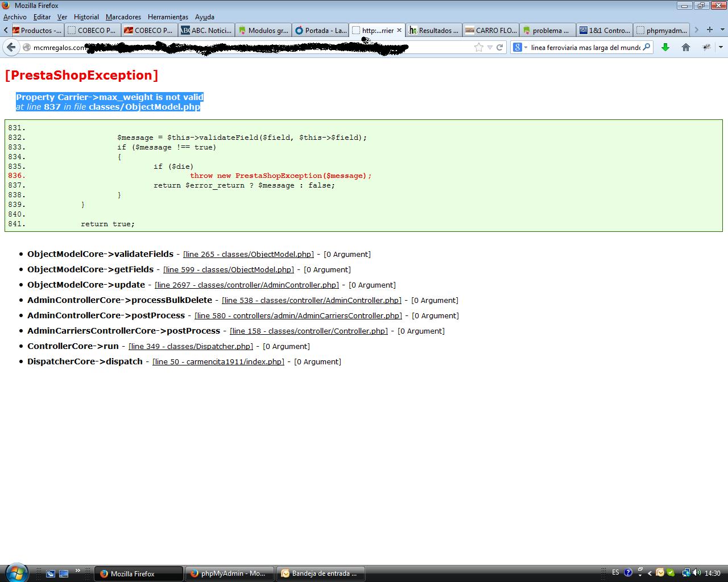Open the Firefox toolbar overflow dropdown arrow
Image resolution: width=728 pixels, height=582 pixels.
click(x=721, y=47)
